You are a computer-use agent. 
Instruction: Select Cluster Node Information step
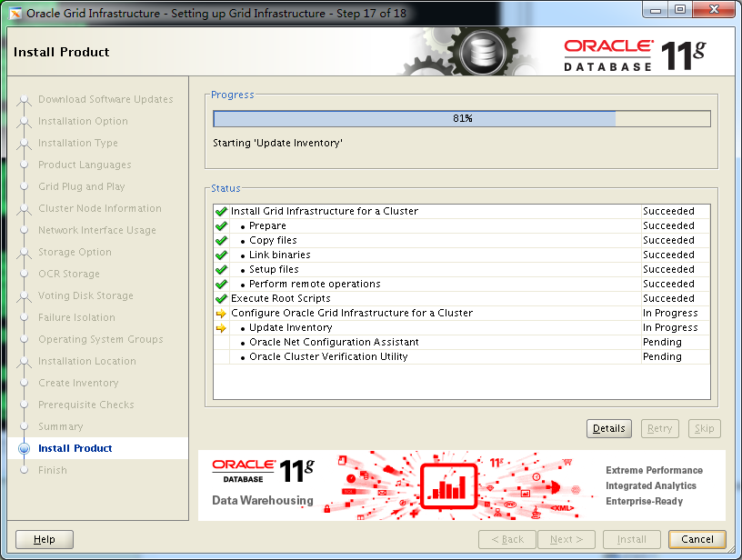100,208
